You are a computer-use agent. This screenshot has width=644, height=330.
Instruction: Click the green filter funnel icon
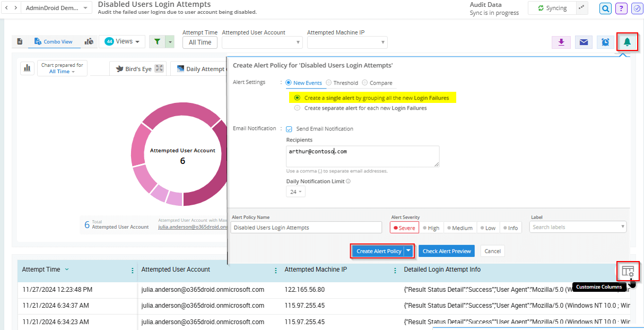coord(158,42)
